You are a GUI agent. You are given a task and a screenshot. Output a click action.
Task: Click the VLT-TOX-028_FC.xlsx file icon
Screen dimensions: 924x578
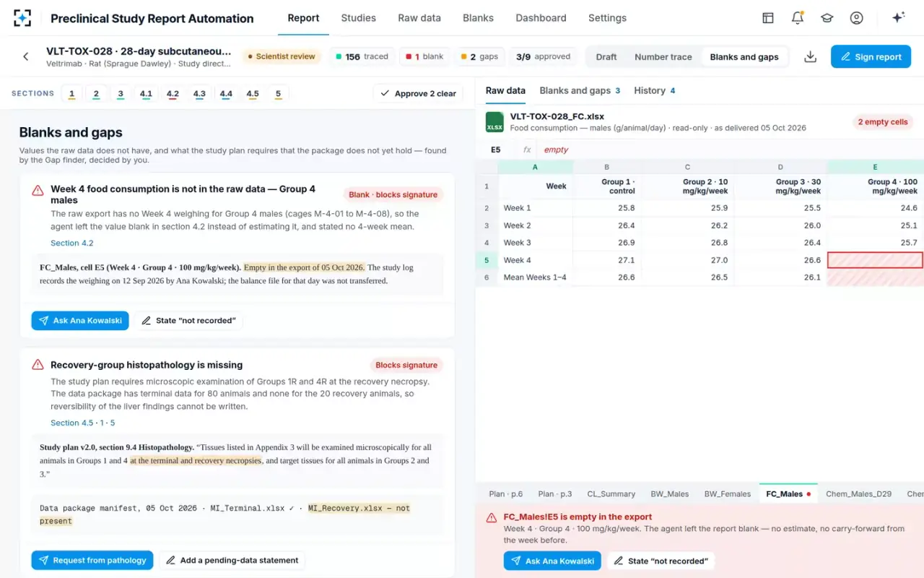pos(494,122)
